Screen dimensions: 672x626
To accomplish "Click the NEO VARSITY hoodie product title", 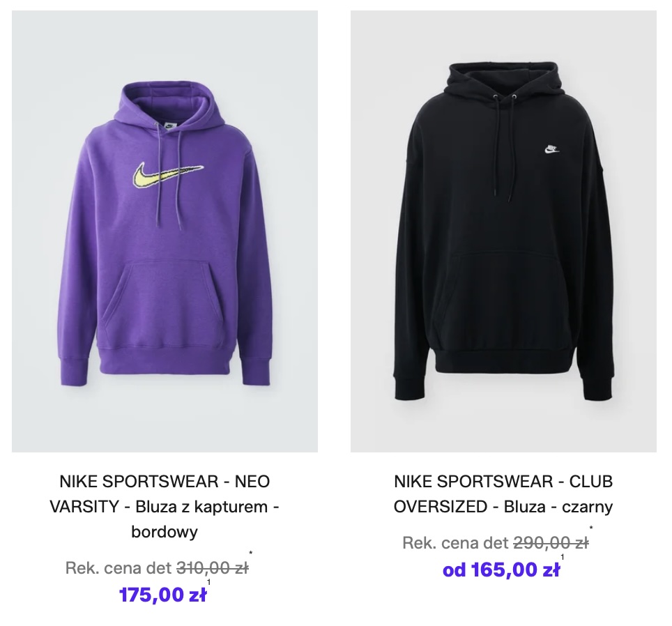I will point(165,506).
